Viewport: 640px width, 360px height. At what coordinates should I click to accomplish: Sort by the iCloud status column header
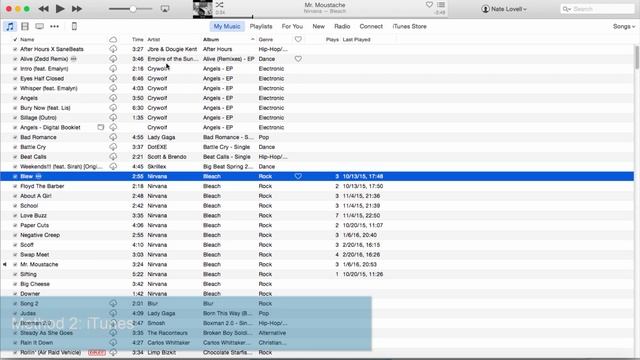tap(113, 40)
